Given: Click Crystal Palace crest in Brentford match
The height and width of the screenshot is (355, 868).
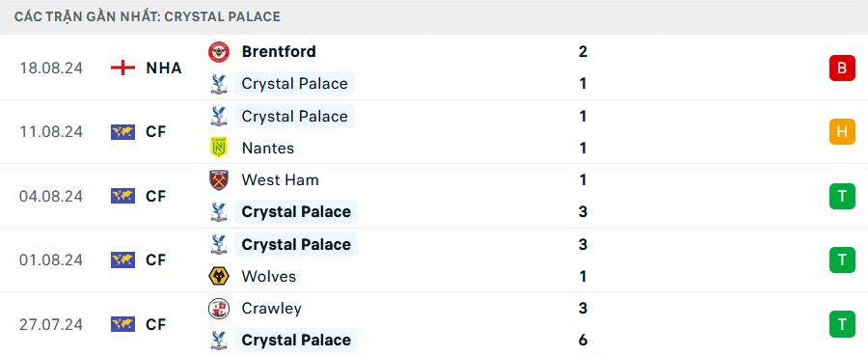Looking at the screenshot, I should pos(219,84).
